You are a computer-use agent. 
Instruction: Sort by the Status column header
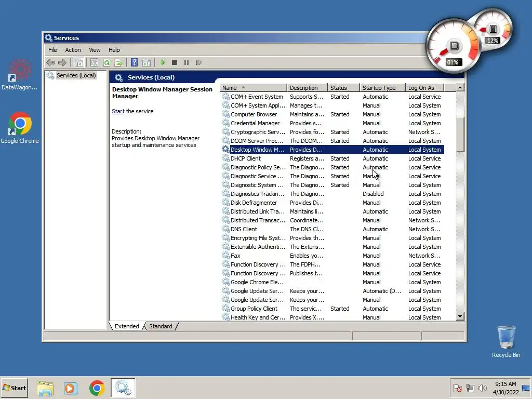(344, 88)
